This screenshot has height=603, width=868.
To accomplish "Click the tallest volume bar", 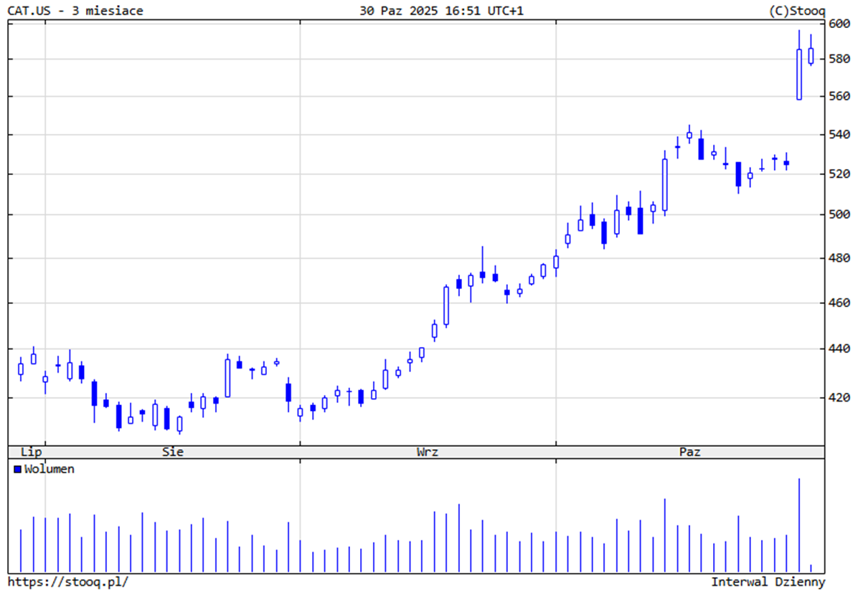I will 799,525.
